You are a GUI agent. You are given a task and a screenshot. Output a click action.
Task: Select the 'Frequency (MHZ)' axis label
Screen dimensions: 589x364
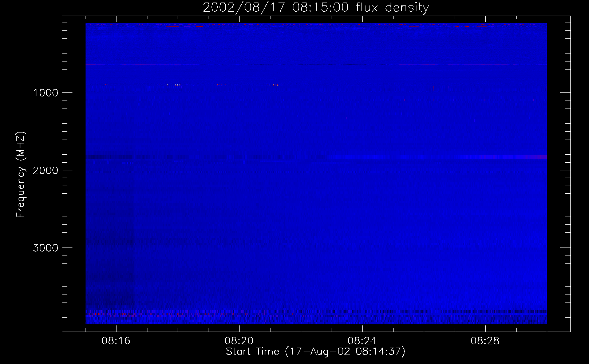coord(21,175)
